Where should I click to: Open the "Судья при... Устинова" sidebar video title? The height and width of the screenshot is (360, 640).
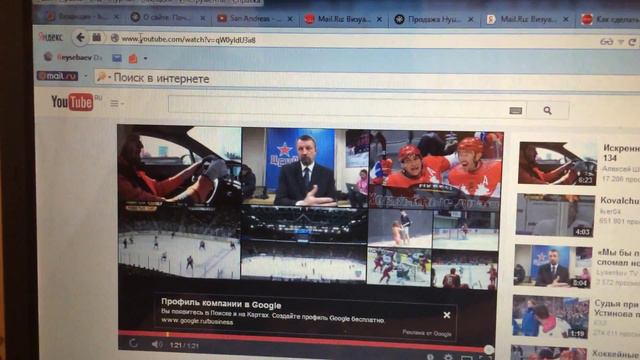[x=617, y=308]
